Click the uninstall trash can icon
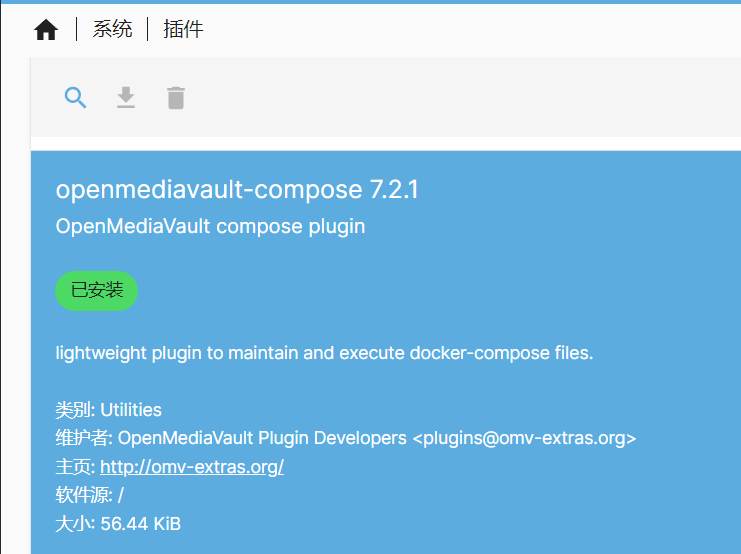This screenshot has width=741, height=554. click(176, 98)
